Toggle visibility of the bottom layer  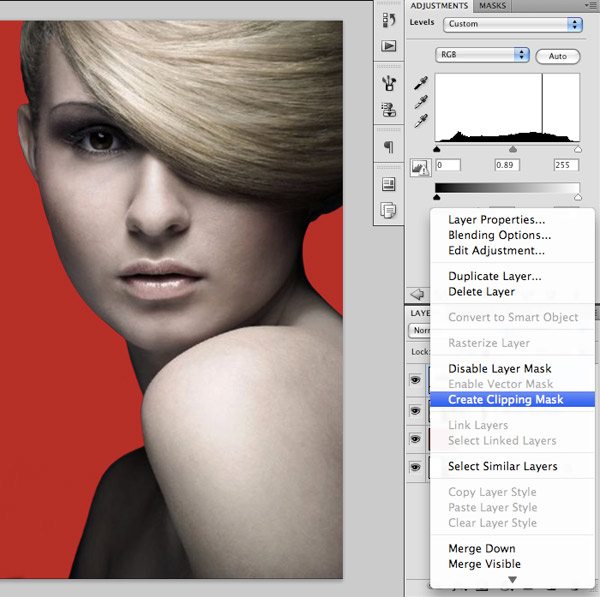[415, 466]
